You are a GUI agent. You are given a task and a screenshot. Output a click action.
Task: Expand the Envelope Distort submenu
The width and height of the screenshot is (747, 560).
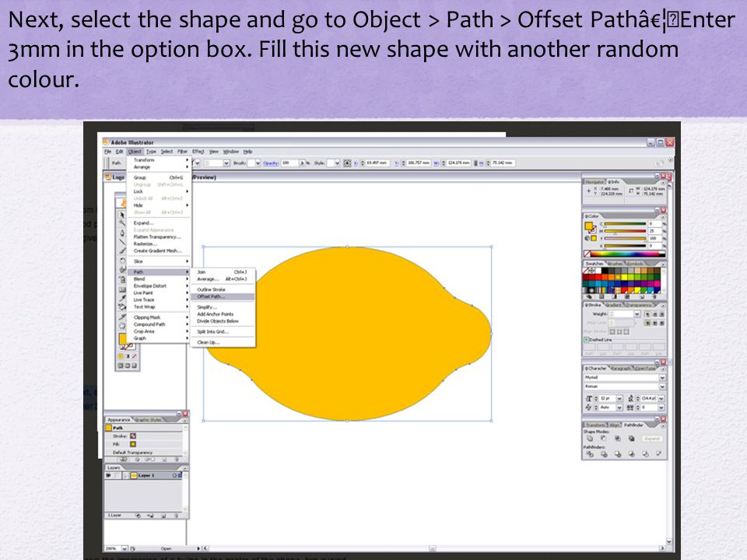[159, 286]
